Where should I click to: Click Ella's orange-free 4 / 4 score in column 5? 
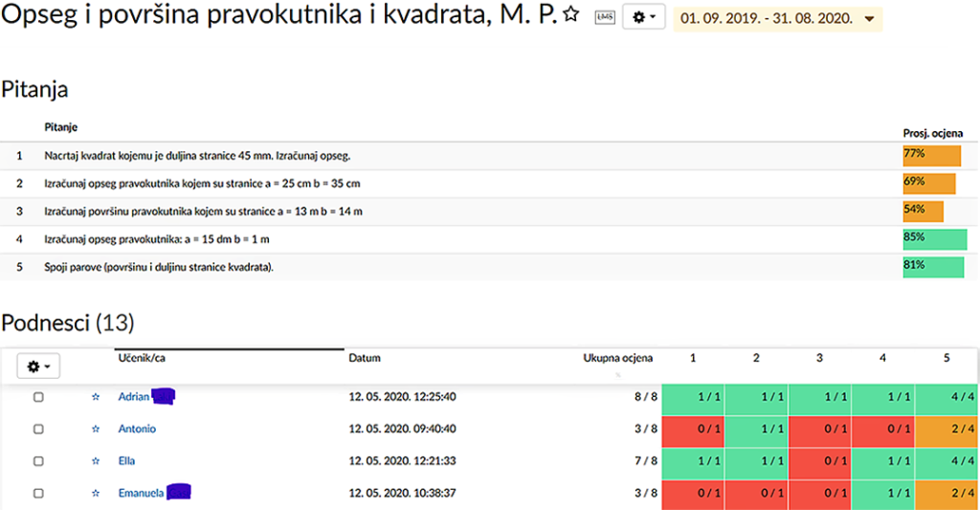(x=947, y=461)
